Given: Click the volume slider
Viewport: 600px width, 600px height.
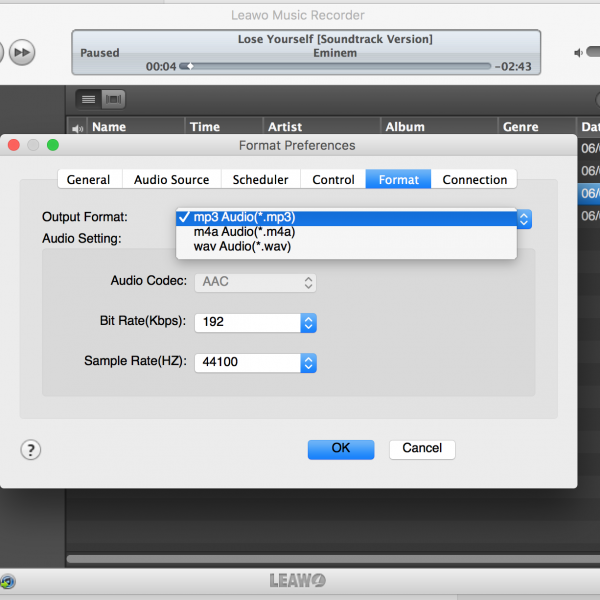Looking at the screenshot, I should coord(593,52).
